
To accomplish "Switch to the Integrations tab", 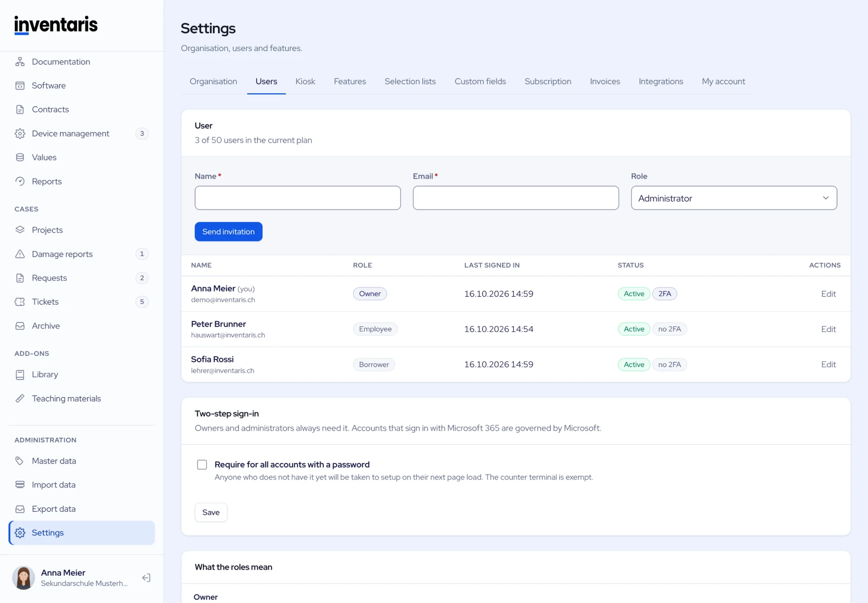I will click(x=661, y=81).
